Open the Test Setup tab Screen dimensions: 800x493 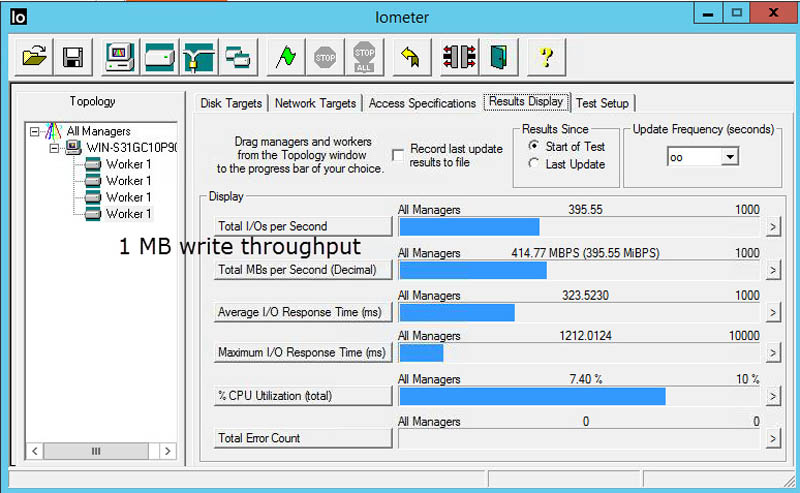point(603,103)
